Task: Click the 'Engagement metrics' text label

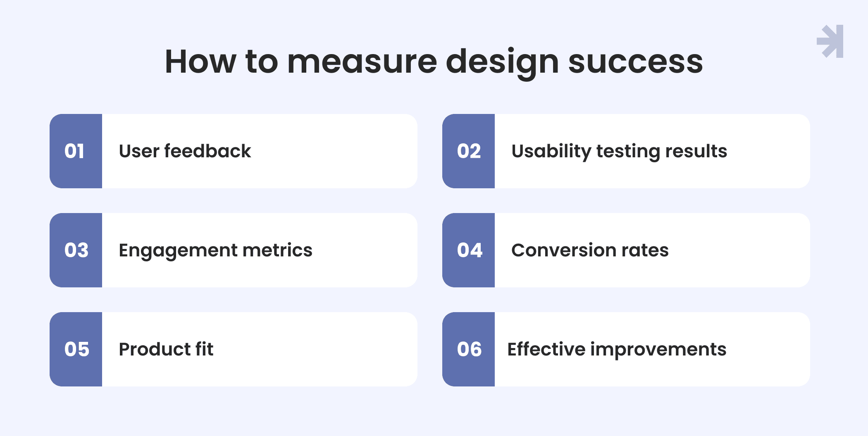Action: (x=215, y=250)
